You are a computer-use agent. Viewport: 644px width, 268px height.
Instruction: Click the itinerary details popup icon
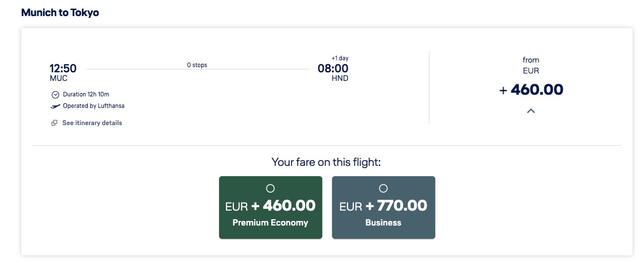[54, 123]
